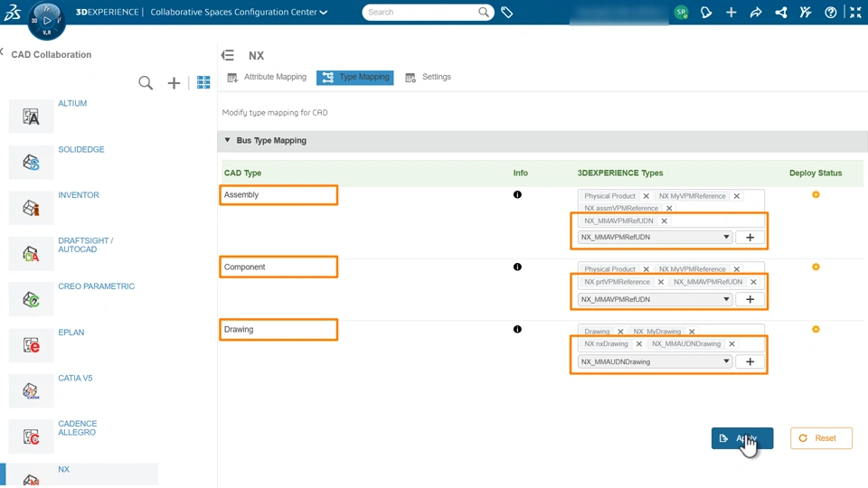Image resolution: width=868 pixels, height=488 pixels.
Task: Open the Type Mapping tab
Action: 354,78
